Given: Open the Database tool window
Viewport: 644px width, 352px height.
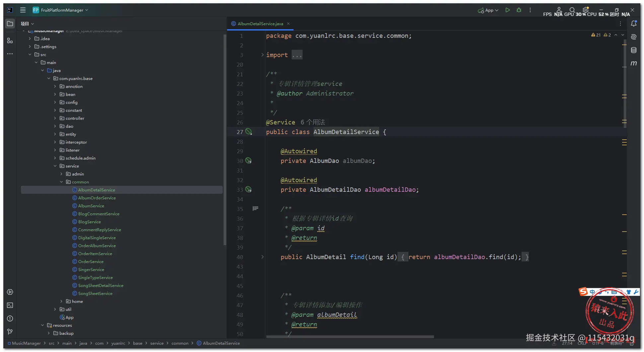Looking at the screenshot, I should [633, 50].
